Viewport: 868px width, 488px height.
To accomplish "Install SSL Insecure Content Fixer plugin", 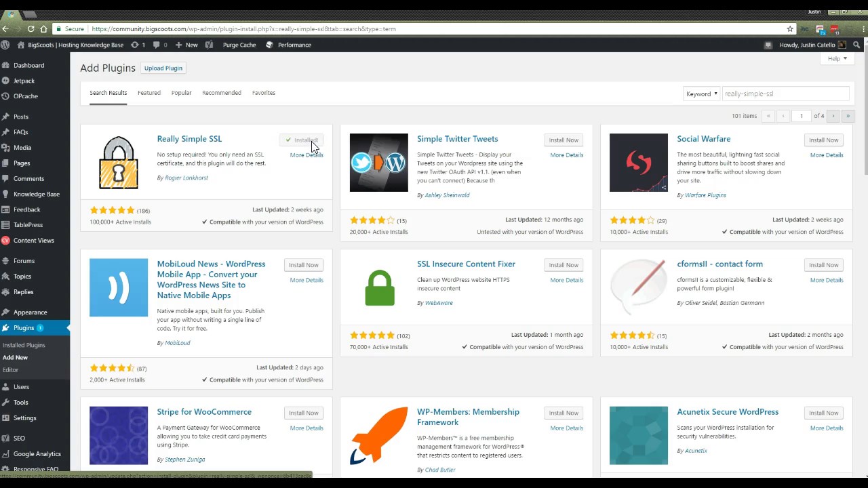I will (x=564, y=265).
